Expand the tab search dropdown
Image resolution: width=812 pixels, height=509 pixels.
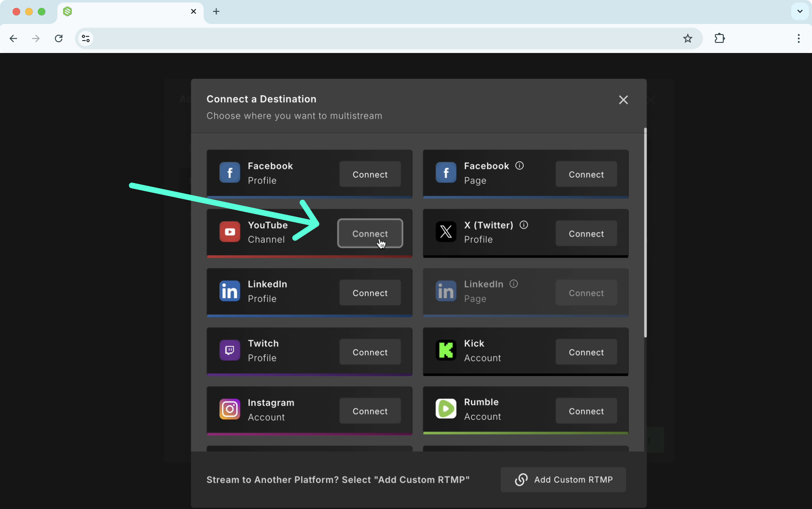point(800,11)
